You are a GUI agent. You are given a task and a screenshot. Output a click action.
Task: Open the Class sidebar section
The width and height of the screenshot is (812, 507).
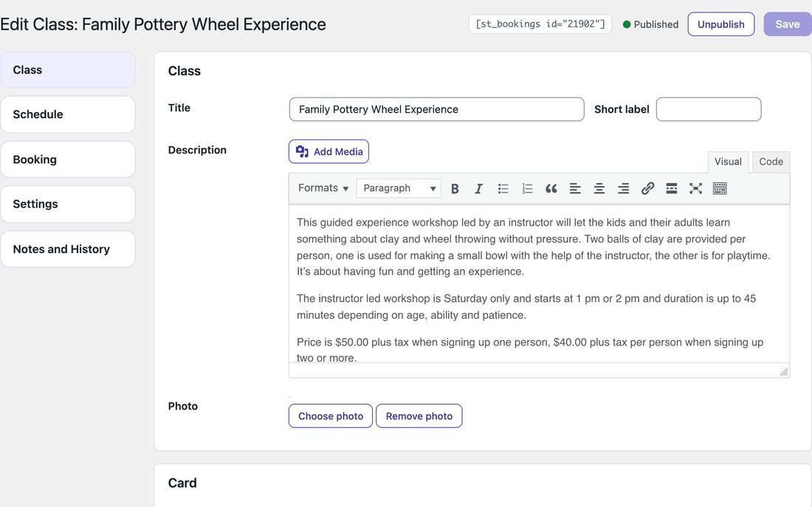coord(68,70)
